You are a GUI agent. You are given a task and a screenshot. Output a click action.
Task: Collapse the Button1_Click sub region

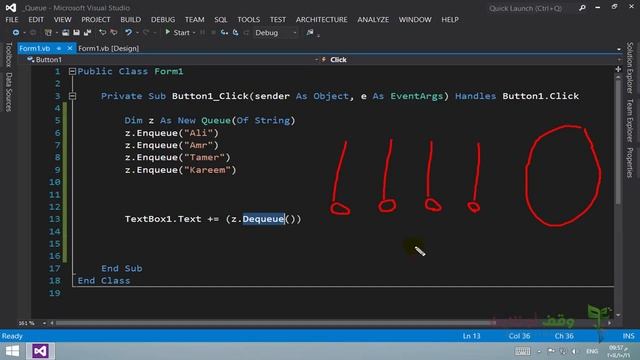click(x=72, y=96)
